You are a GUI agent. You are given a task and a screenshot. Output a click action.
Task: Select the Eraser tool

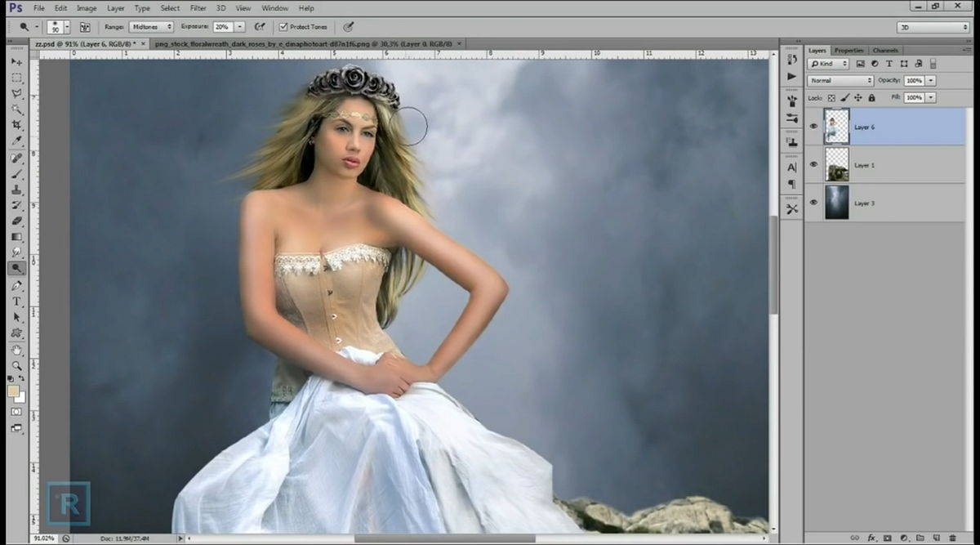coord(16,221)
